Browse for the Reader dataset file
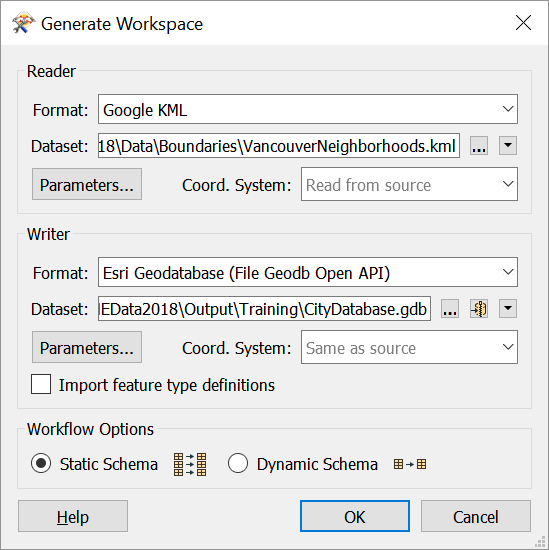This screenshot has height=550, width=549. [479, 146]
